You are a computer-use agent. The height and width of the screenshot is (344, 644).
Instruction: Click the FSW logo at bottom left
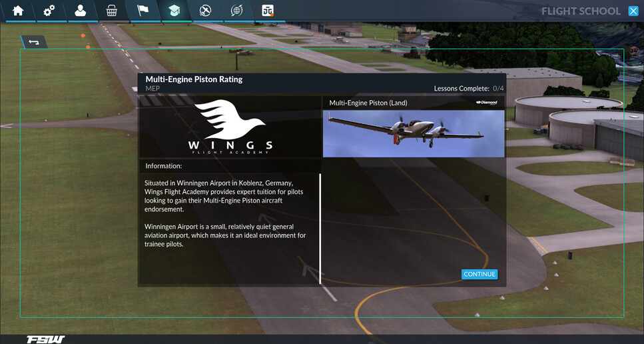point(45,339)
